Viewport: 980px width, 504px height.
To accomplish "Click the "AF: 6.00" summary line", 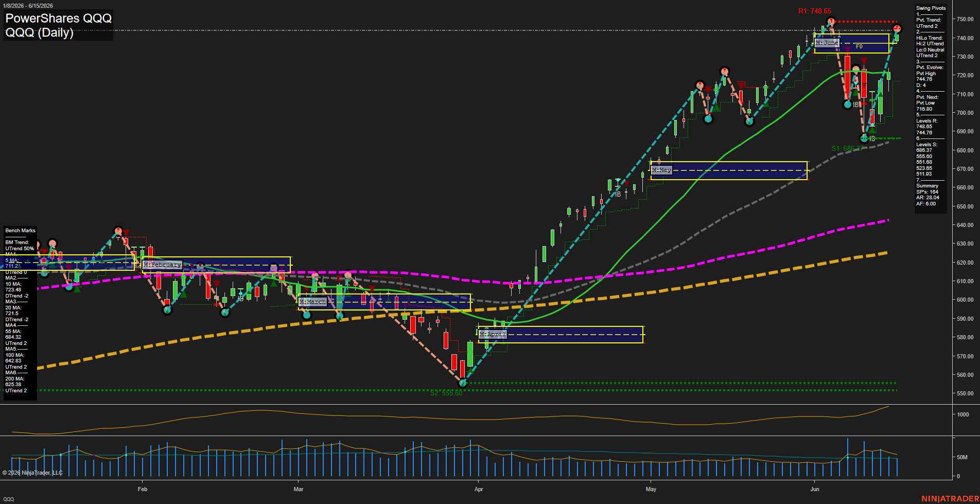I will click(926, 204).
